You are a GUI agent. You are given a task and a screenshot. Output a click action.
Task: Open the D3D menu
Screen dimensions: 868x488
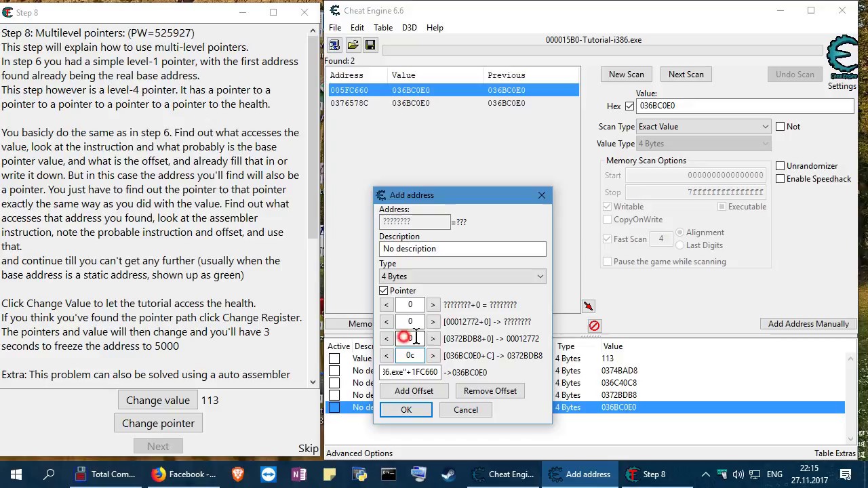(x=409, y=28)
